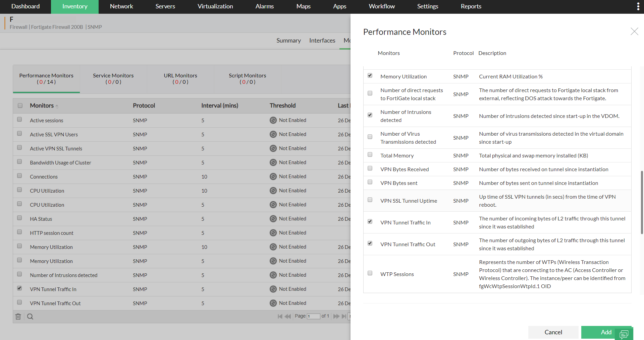Click the Cancel button

coord(553,332)
